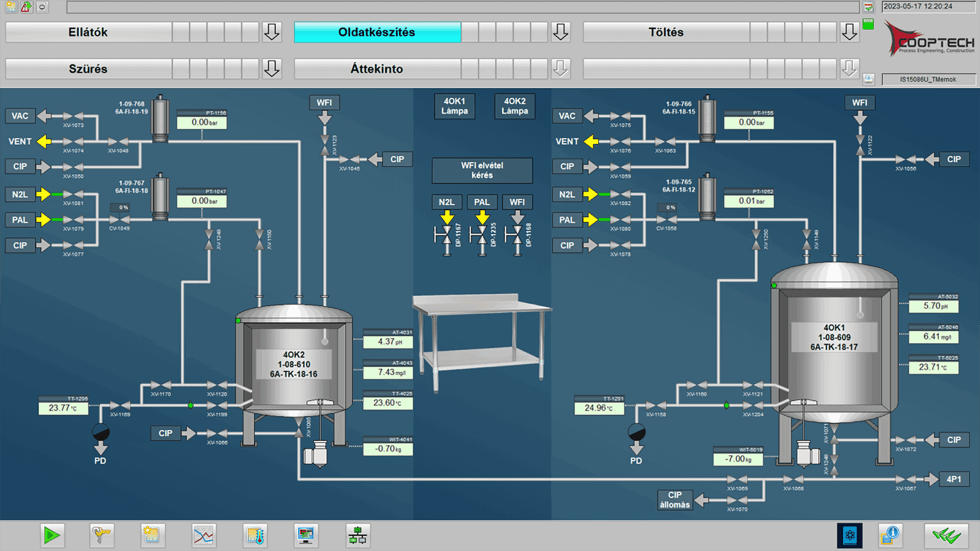Click the PT-1156 pressure value 0.00 bar
This screenshot has height=551, width=980.
pyautogui.click(x=202, y=122)
